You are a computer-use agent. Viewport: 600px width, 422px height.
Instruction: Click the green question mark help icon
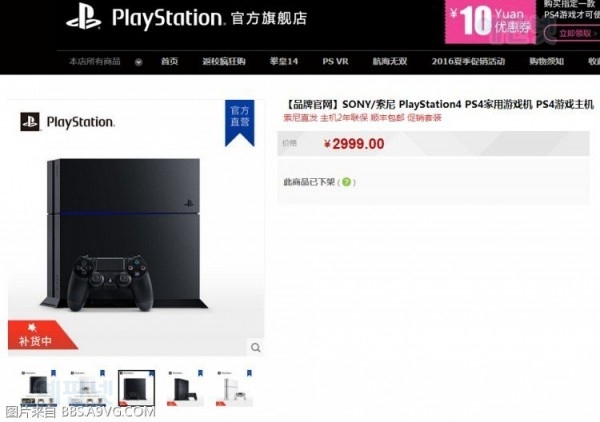(346, 182)
